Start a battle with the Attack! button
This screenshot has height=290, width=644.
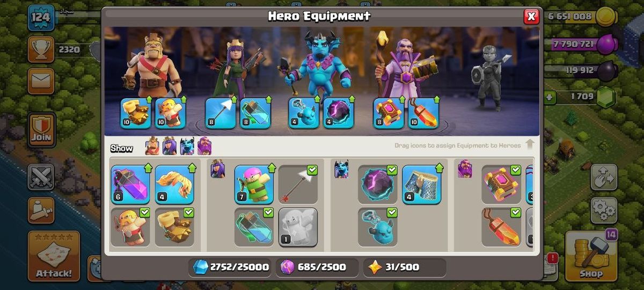click(x=54, y=257)
